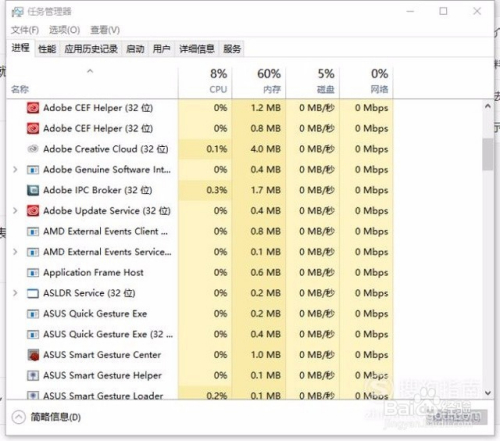Sort by the 0% 网络 column header
This screenshot has width=500, height=441.
tap(366, 83)
